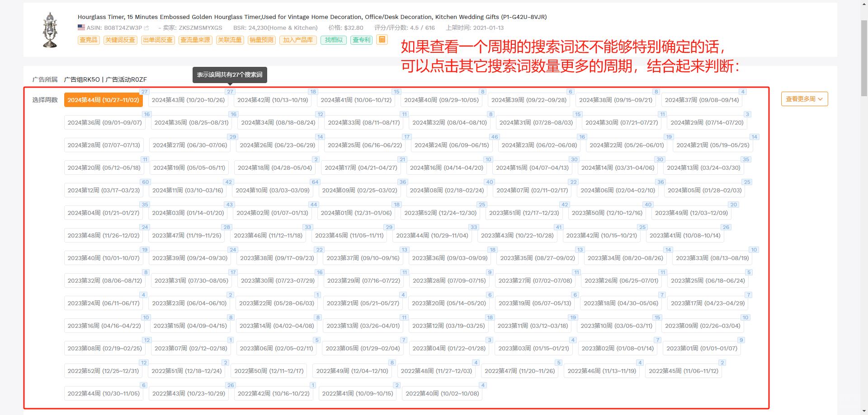Select week 2024第24周 (06/09~06/15)

tap(452, 145)
